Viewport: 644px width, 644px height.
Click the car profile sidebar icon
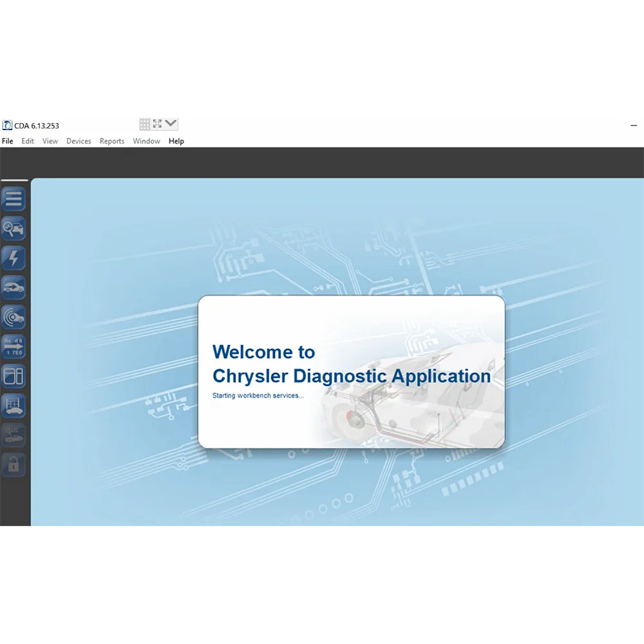point(14,287)
